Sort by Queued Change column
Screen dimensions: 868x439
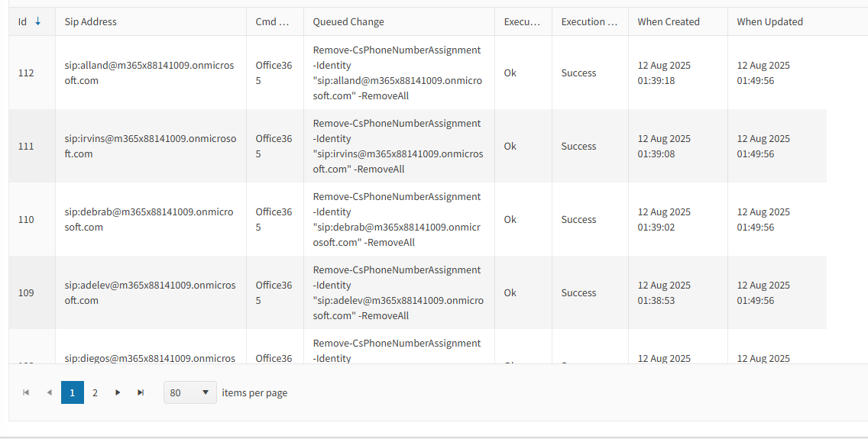(x=348, y=21)
